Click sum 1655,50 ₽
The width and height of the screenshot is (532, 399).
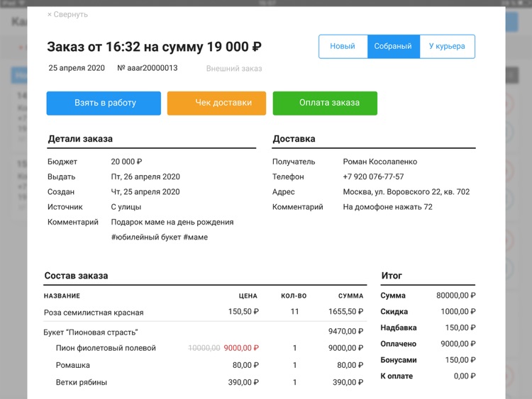(x=345, y=312)
